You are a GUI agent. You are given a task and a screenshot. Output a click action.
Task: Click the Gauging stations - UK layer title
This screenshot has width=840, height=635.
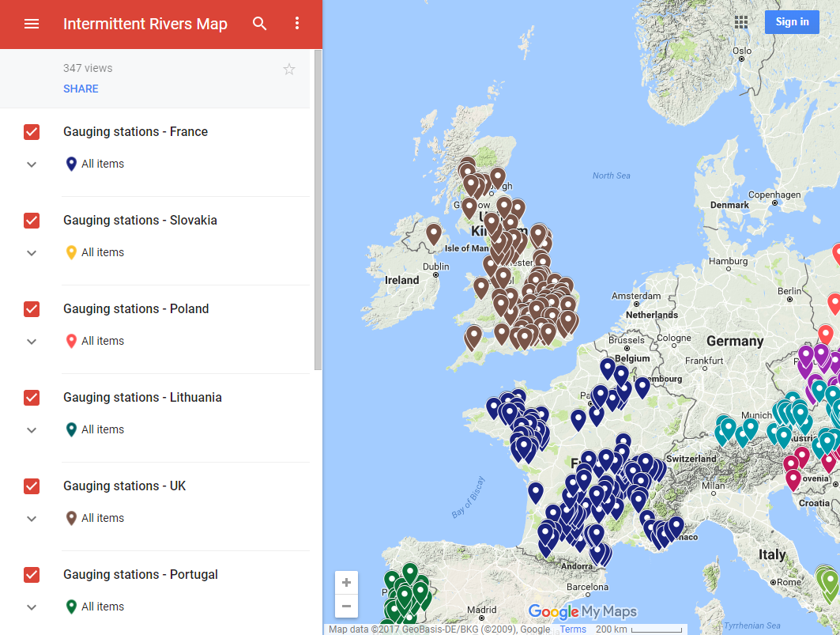[x=124, y=486]
